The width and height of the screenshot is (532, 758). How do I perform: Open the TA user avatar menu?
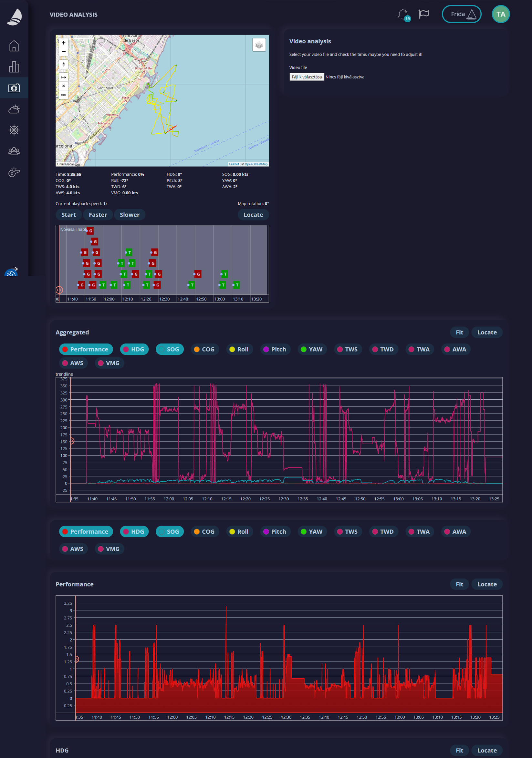pos(501,14)
